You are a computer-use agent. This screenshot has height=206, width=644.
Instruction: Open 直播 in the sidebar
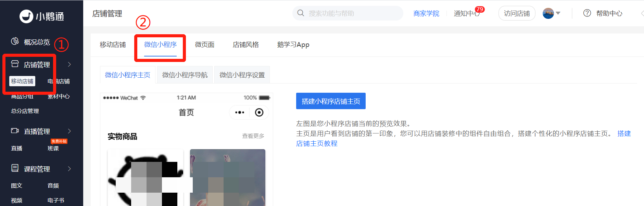pos(17,148)
